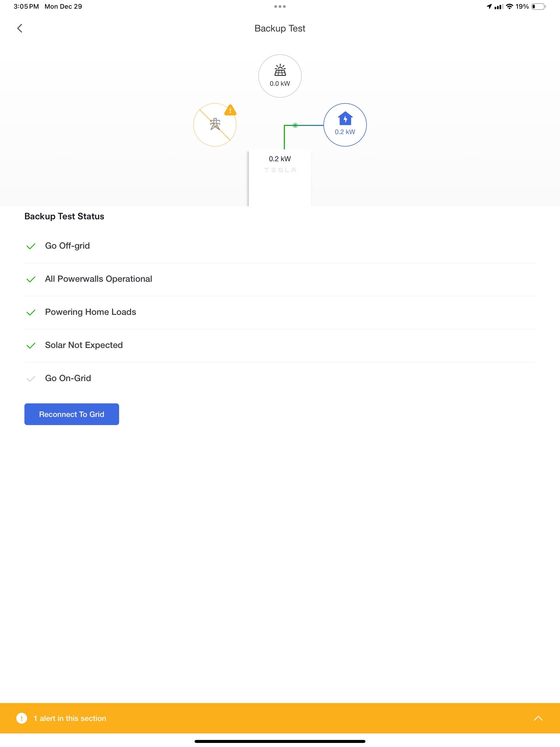Tap the Go On-Grid label
The height and width of the screenshot is (747, 560).
point(68,378)
